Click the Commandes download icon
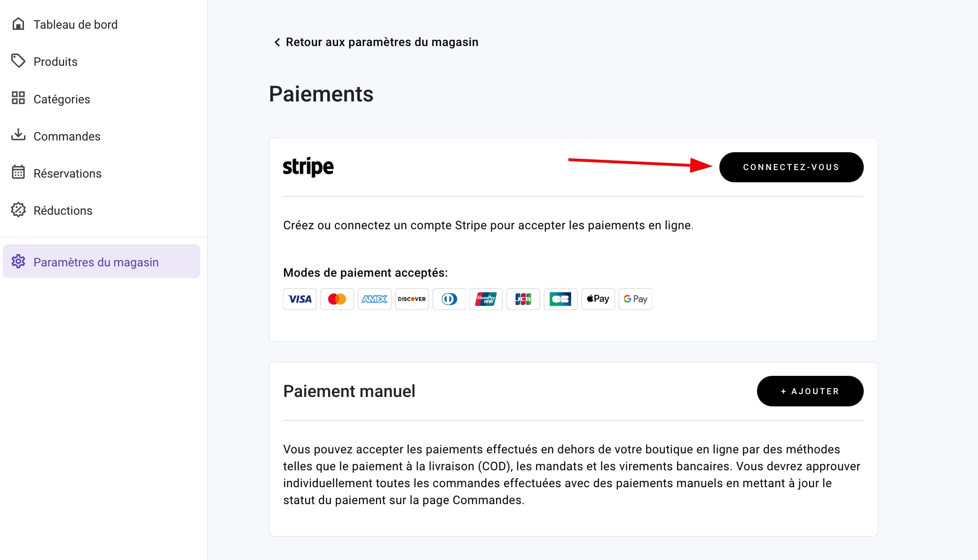Screen dimensions: 978x560 click(x=18, y=135)
